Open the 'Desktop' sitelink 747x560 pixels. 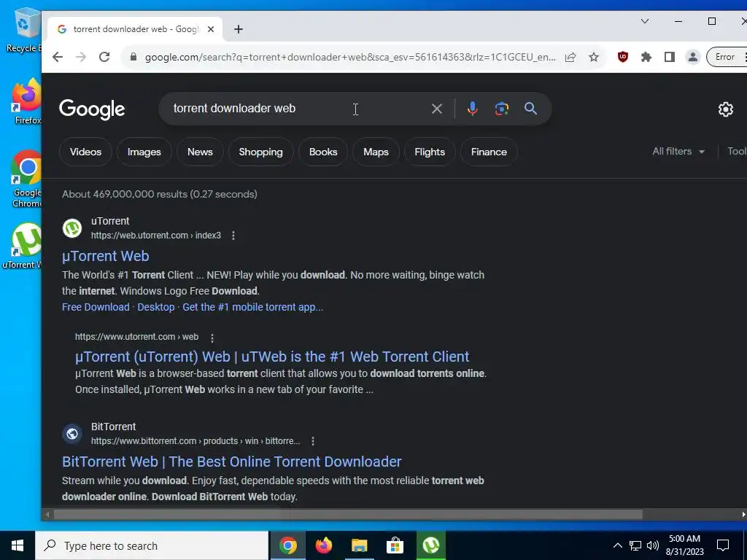point(156,307)
